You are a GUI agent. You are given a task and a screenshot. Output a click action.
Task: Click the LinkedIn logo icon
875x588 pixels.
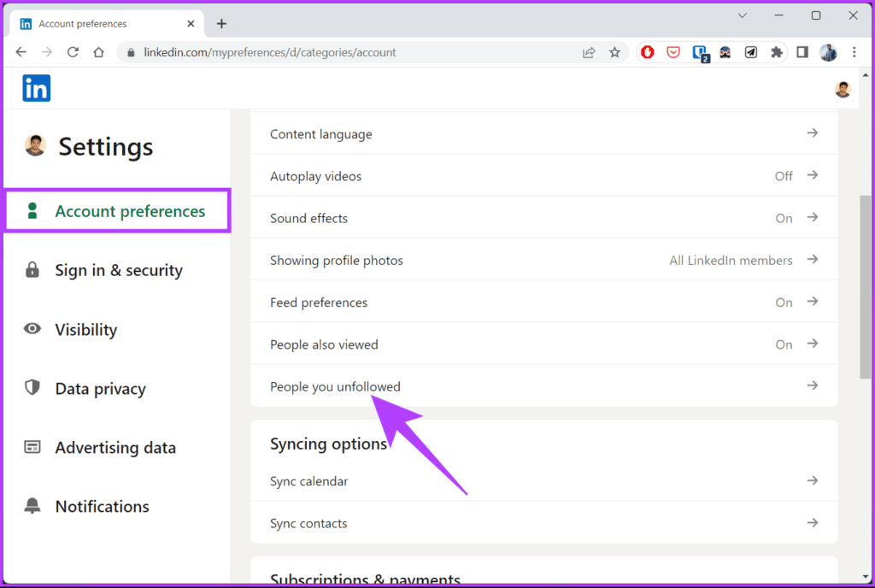(x=36, y=88)
